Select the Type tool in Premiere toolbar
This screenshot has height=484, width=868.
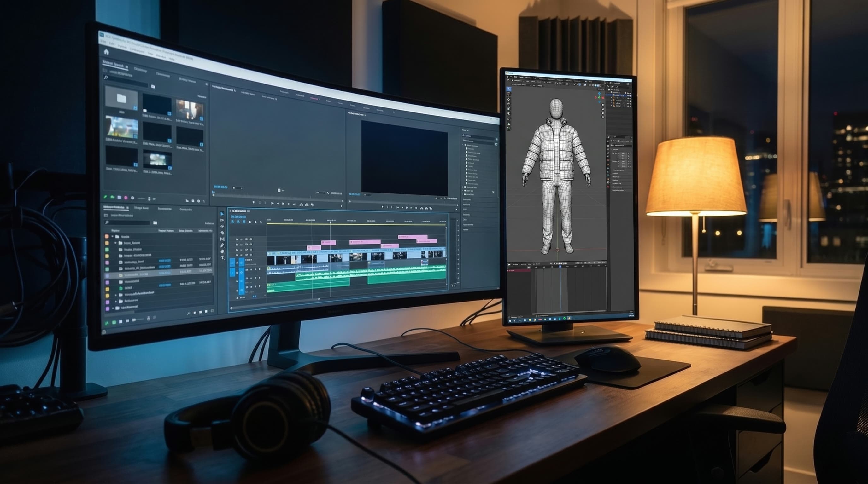tap(223, 257)
